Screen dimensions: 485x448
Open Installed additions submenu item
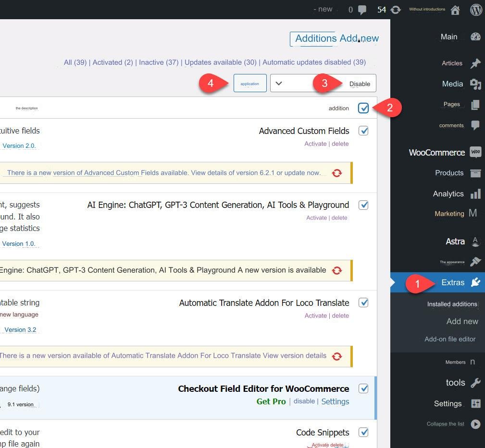point(452,304)
